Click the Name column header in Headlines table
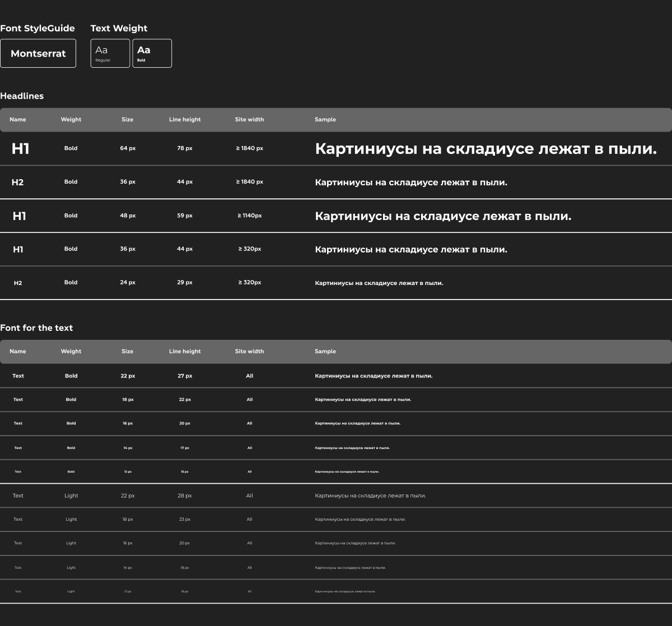672x626 pixels. point(18,119)
